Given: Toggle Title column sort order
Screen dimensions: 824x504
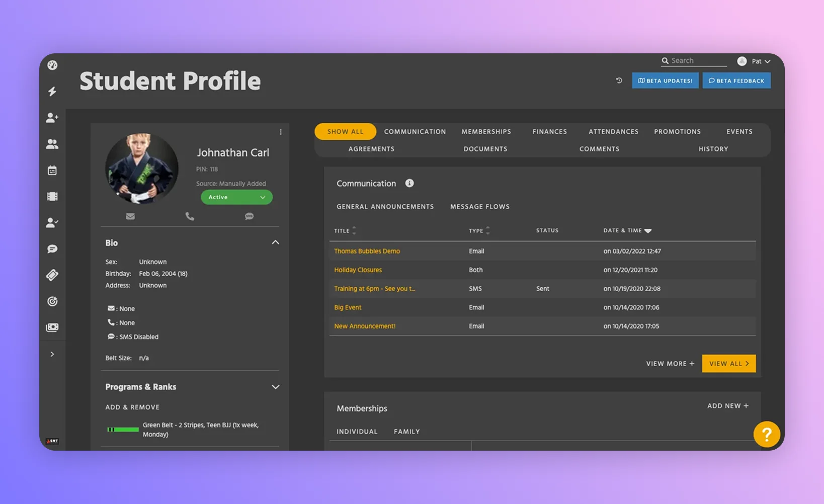Looking at the screenshot, I should coord(354,230).
